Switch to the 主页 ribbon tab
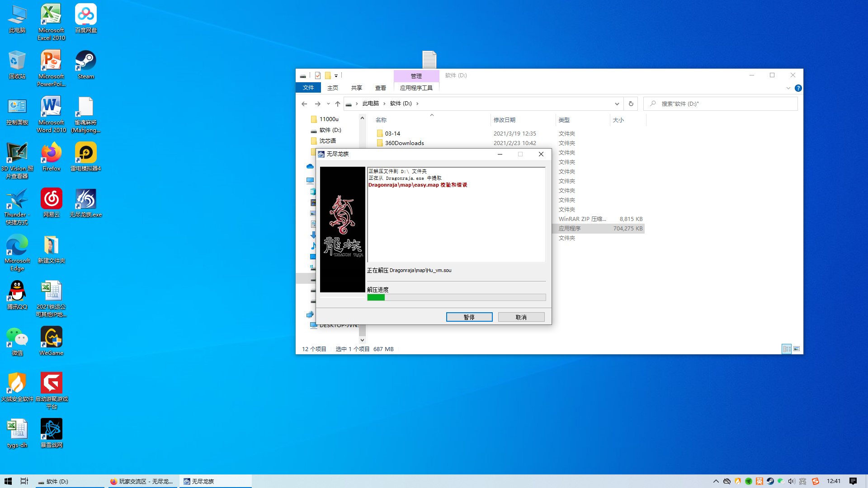Screen dimensions: 868x488 [x=333, y=88]
